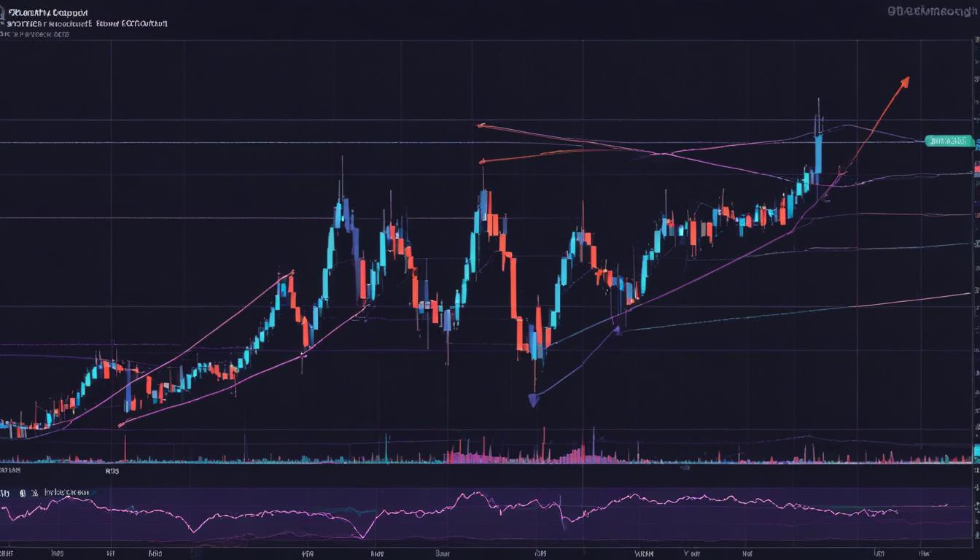This screenshot has width=980, height=560.
Task: Switch to the RSI tab below the chart
Action: [x=113, y=470]
